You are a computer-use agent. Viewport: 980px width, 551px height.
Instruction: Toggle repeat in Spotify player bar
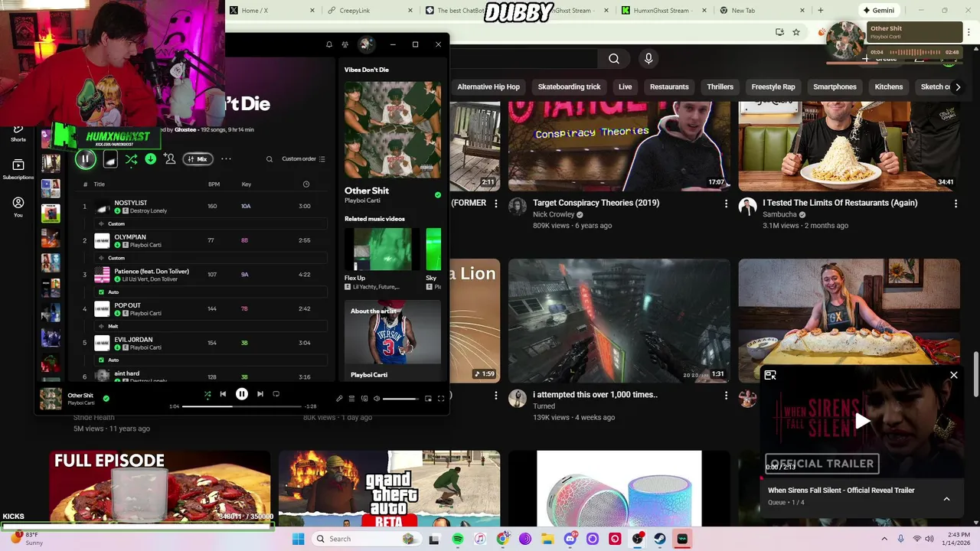[276, 394]
